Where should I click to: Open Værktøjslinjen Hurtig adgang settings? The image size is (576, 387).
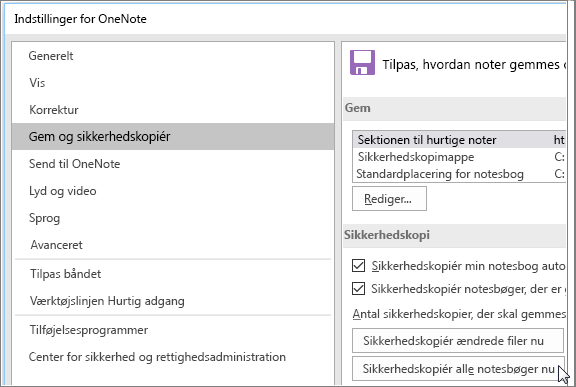point(173,301)
